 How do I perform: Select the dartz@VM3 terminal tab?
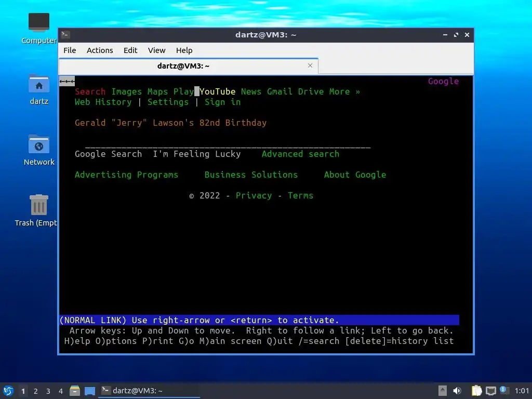(188, 66)
